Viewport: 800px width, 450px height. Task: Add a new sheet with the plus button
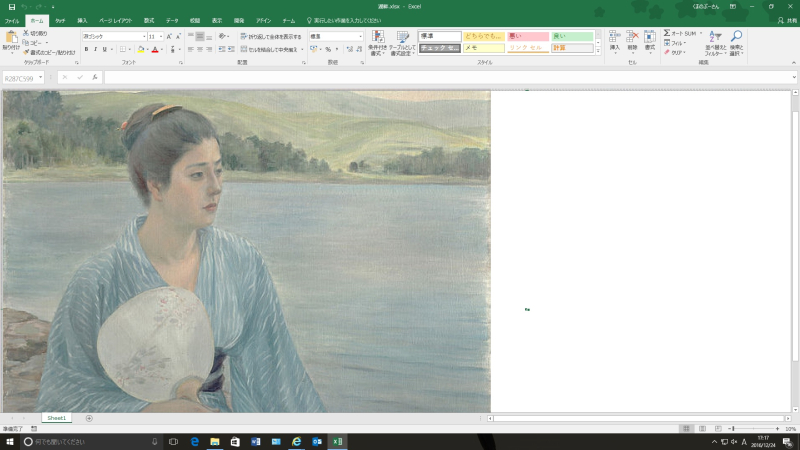click(x=89, y=418)
